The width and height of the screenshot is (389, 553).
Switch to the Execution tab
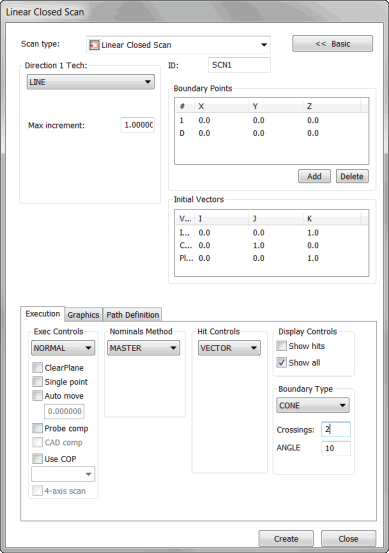43,314
